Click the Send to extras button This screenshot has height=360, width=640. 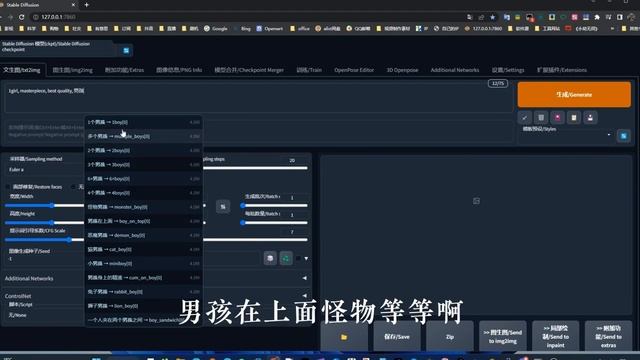pos(608,337)
